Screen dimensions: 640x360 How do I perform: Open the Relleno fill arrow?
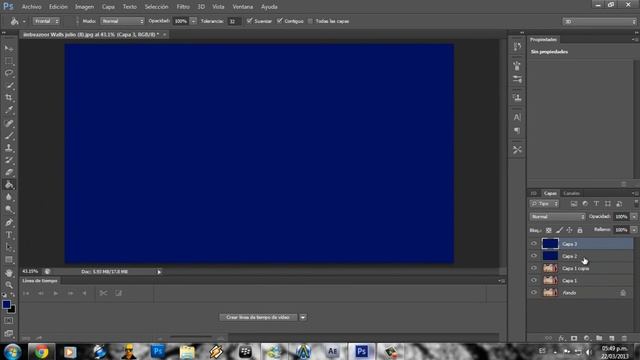(634, 230)
